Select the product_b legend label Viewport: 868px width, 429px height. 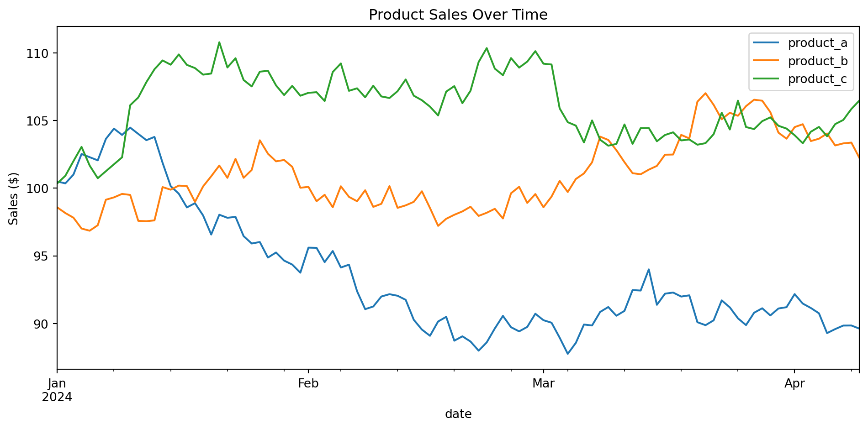pyautogui.click(x=818, y=61)
